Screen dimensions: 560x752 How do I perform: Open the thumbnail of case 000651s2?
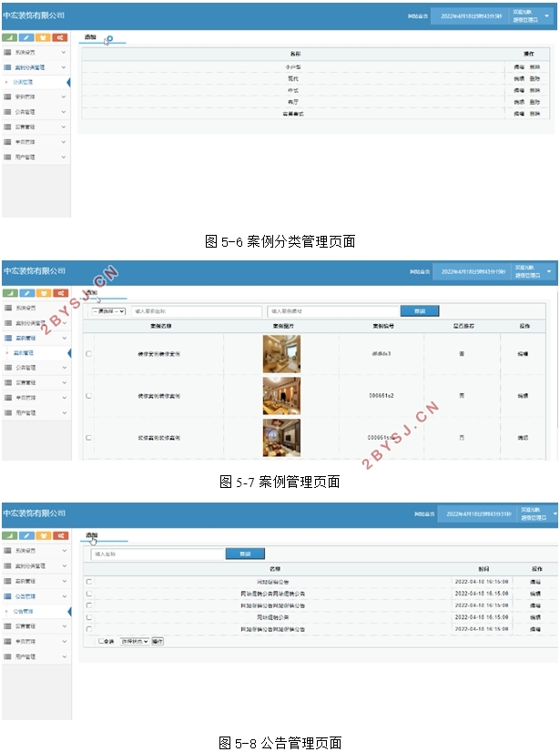(x=281, y=396)
